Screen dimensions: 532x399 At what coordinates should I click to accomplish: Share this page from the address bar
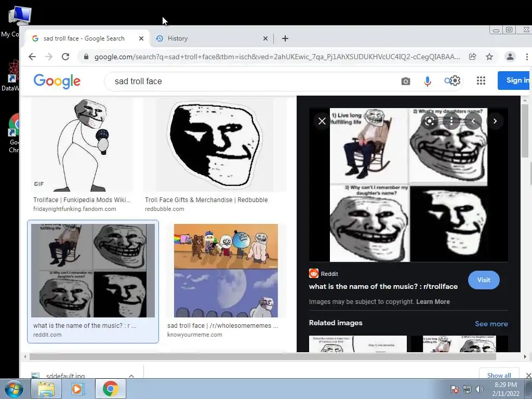coord(472,57)
